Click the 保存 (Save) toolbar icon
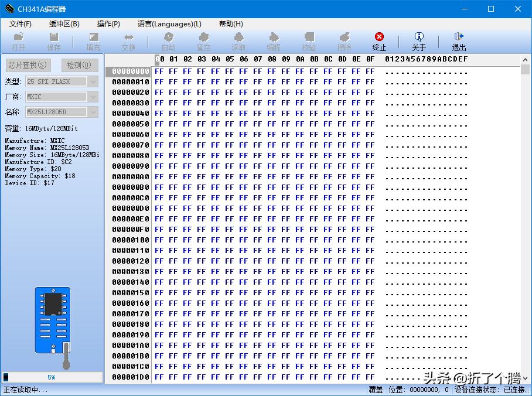Image resolution: width=532 pixels, height=396 pixels. point(53,42)
